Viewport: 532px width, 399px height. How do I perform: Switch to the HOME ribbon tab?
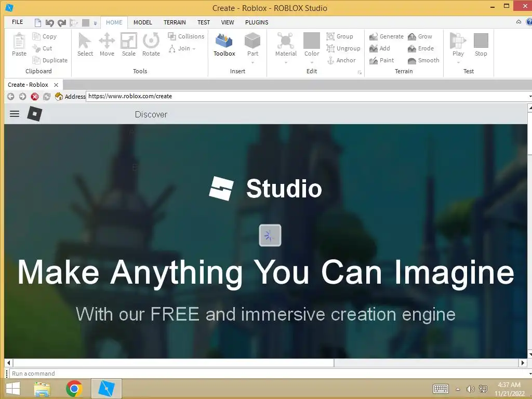tap(114, 22)
